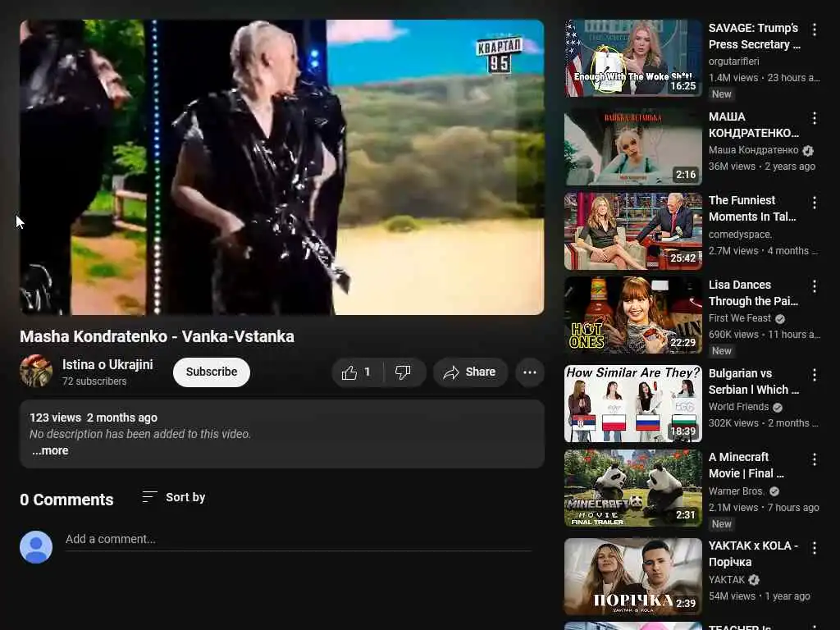Open The Funniest Moments talk show thumbnail
Viewport: 840px width, 630px height.
click(x=632, y=231)
